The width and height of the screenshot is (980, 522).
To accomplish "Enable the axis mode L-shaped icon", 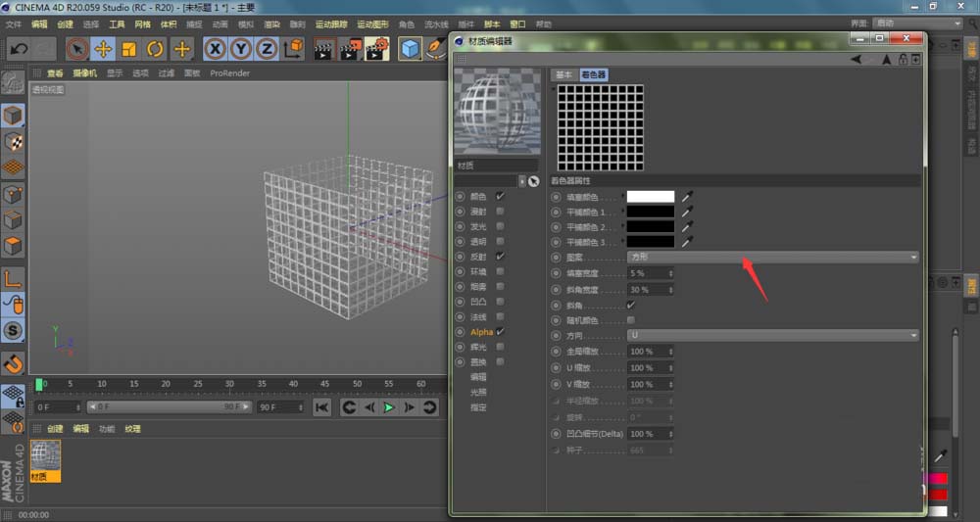I will (13, 279).
